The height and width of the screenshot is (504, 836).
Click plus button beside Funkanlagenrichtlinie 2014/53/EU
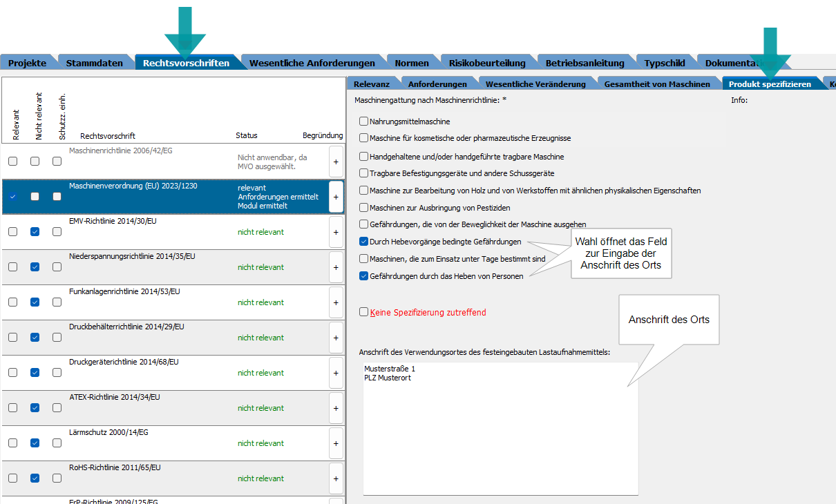[336, 302]
